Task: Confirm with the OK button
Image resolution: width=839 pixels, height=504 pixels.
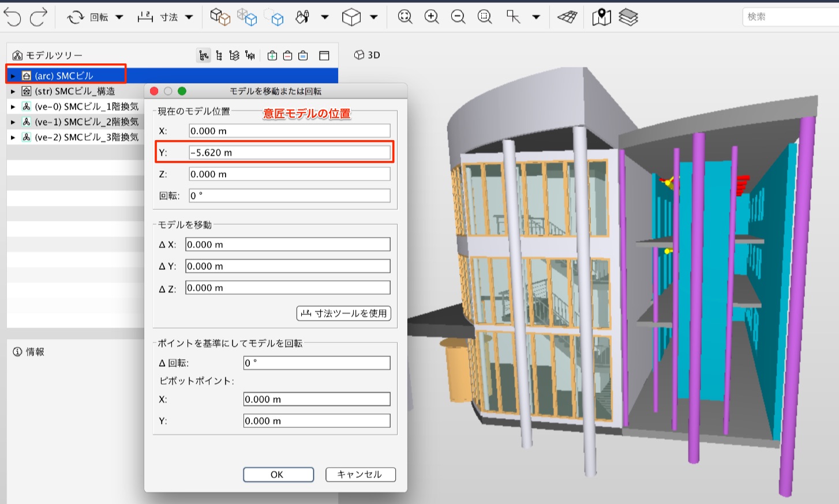Action: tap(278, 475)
